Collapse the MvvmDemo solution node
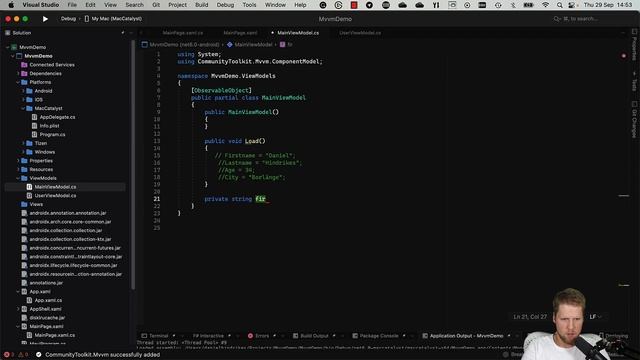 8,47
